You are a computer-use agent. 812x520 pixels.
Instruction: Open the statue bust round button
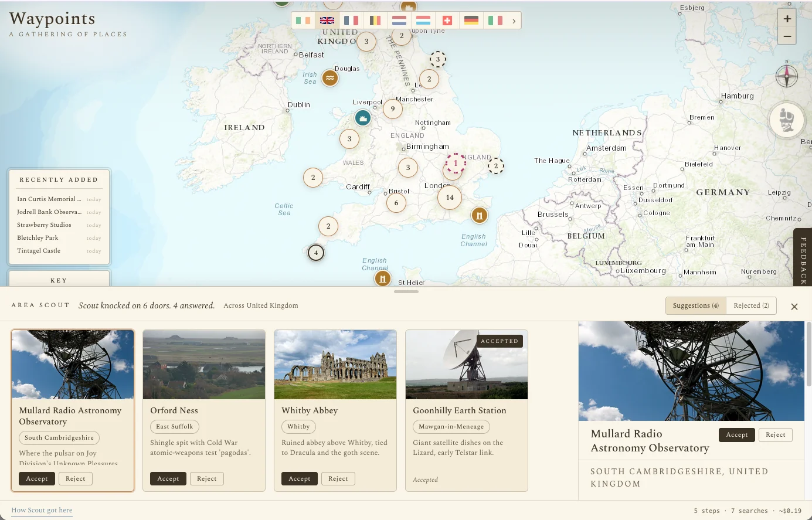786,120
